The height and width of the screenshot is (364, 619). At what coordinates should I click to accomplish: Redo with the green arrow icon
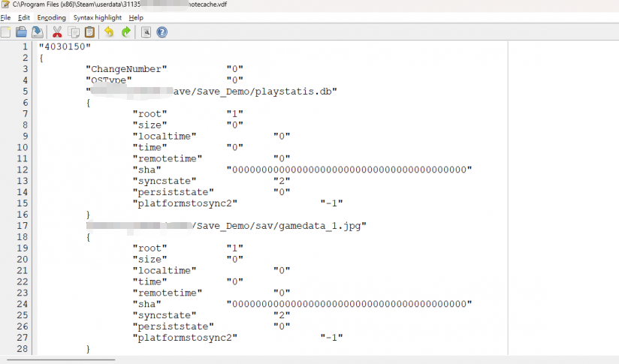126,32
